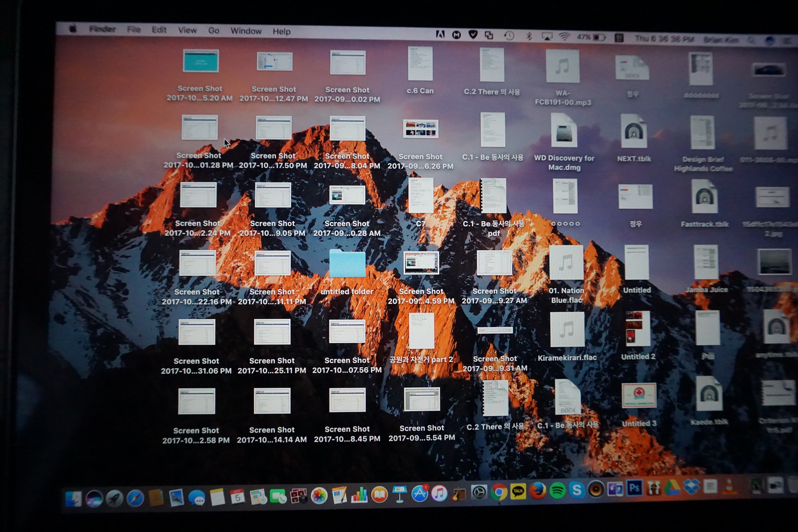This screenshot has height=532, width=798.
Task: Open the AirPlay display menu
Action: pos(547,36)
